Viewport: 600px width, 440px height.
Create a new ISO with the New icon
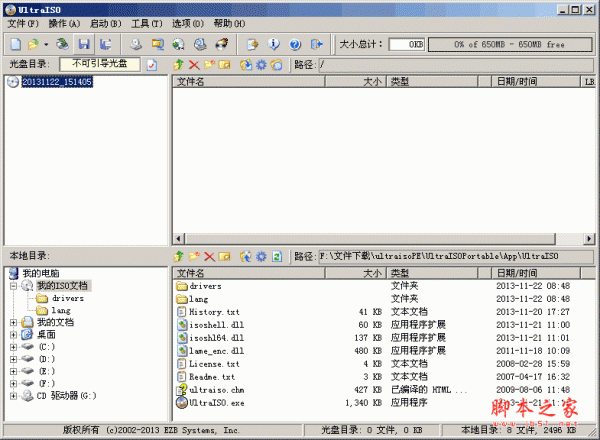click(16, 44)
